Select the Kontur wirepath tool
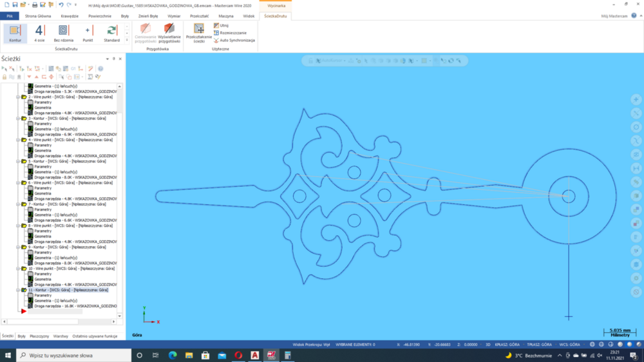This screenshot has width=644, height=362. [x=15, y=33]
